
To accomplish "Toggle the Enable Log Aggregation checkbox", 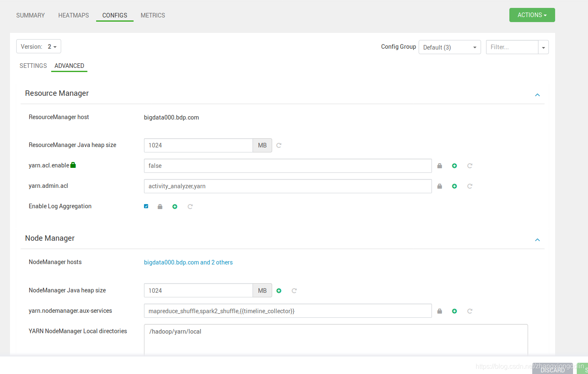I will [146, 206].
